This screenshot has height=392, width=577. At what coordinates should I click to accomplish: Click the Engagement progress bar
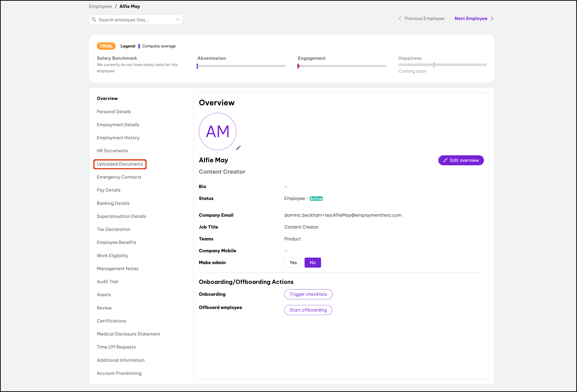click(342, 66)
